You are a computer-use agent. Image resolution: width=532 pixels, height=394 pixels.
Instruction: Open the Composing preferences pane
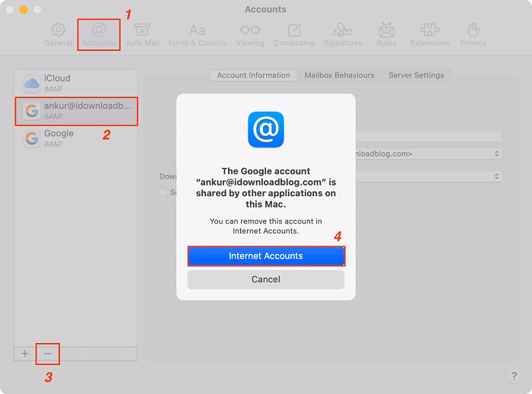[294, 35]
